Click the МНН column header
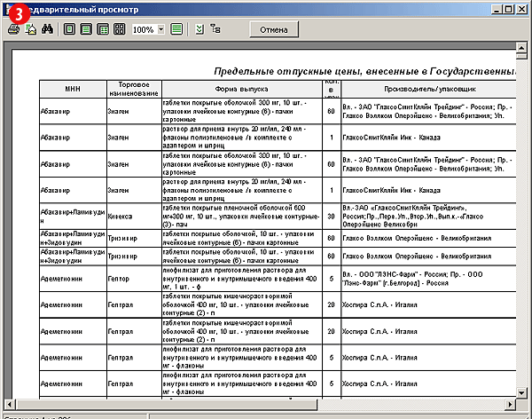532x419 pixels. tap(73, 89)
